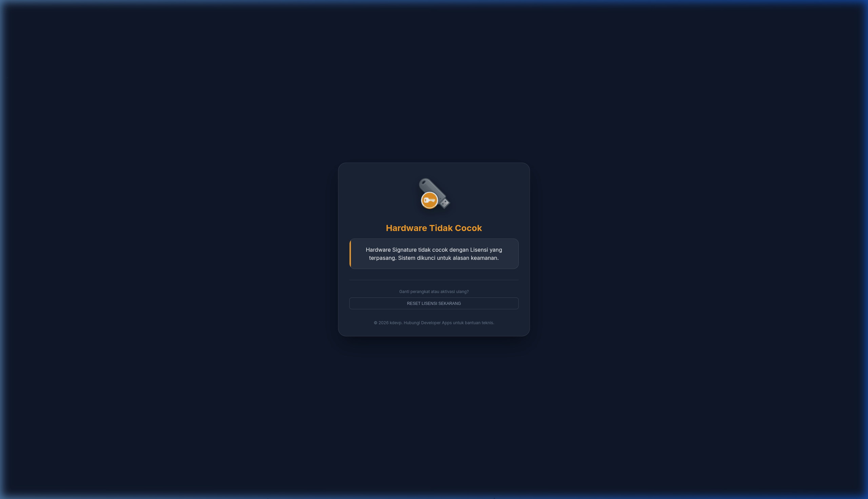Click "Sistem dikunci untuk alasan keamanan" sentence
The height and width of the screenshot is (499, 868).
(x=448, y=258)
